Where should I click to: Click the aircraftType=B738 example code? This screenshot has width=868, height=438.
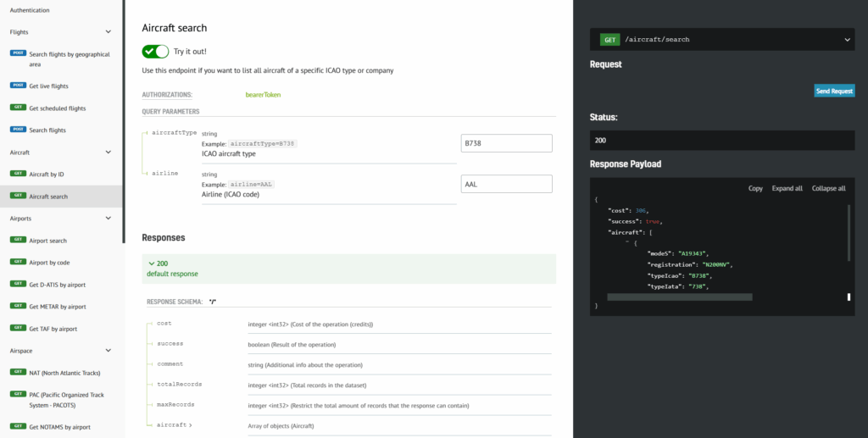(263, 143)
